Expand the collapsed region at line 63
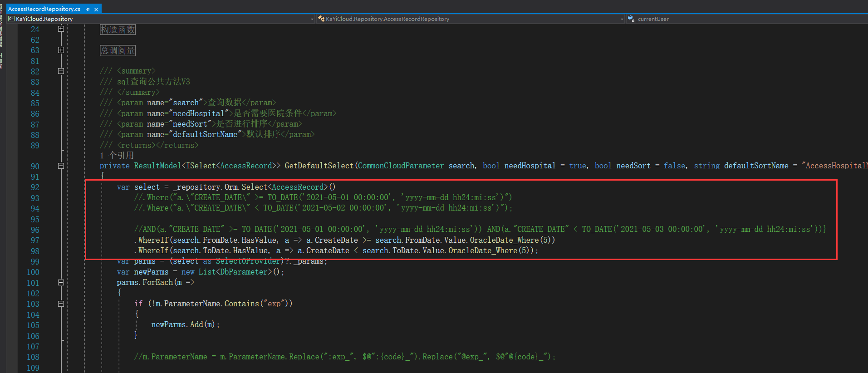 tap(61, 50)
